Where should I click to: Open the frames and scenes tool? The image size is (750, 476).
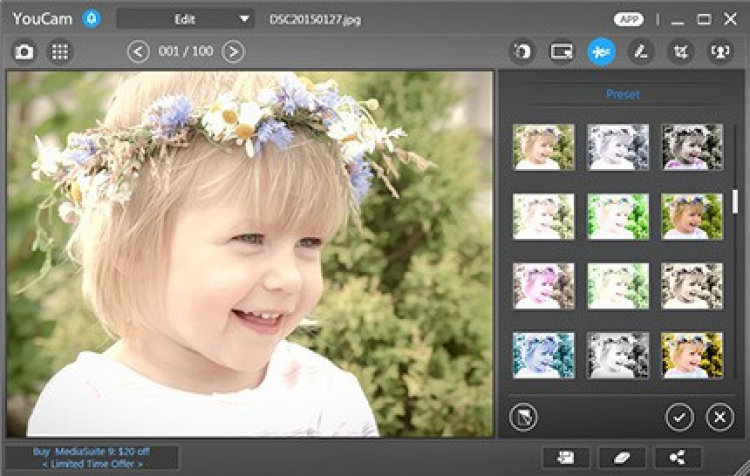click(x=562, y=51)
